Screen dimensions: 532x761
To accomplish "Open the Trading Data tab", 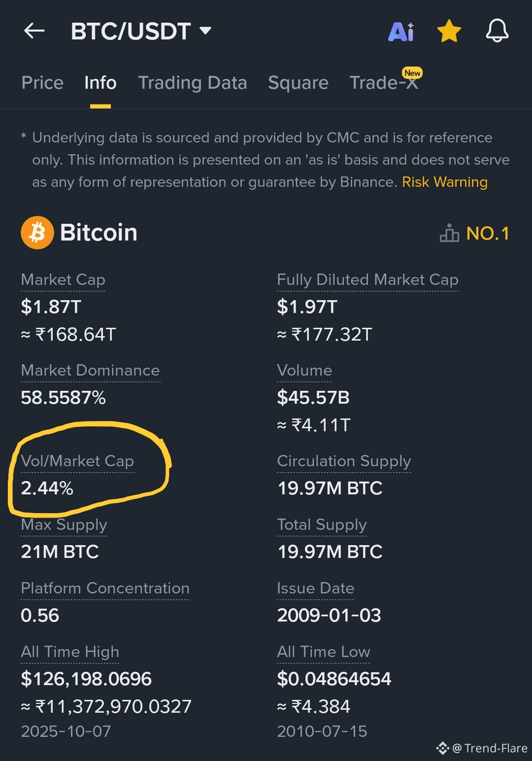I will pyautogui.click(x=193, y=83).
